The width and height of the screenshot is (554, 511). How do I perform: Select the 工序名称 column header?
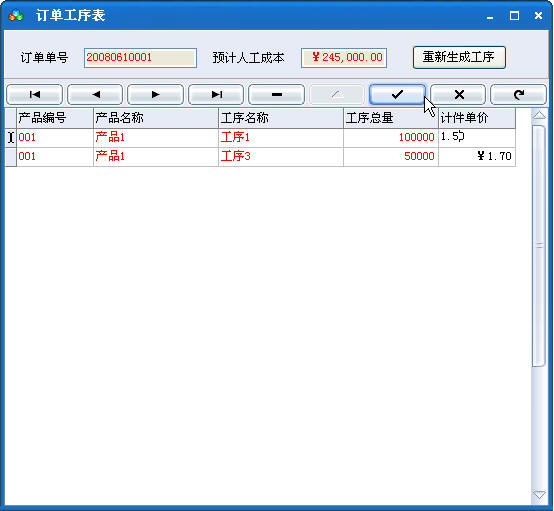(281, 118)
